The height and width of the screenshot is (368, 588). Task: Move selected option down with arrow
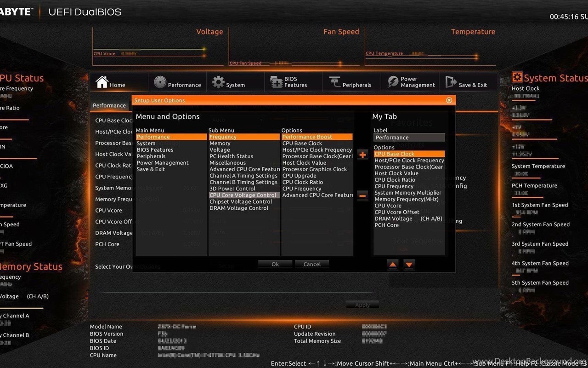click(x=409, y=264)
